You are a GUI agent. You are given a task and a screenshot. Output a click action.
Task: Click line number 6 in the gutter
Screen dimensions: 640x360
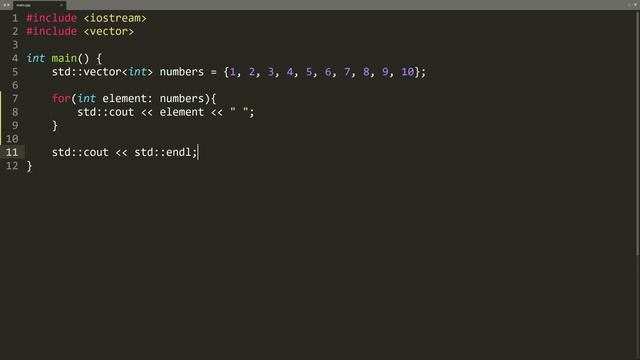coord(15,85)
